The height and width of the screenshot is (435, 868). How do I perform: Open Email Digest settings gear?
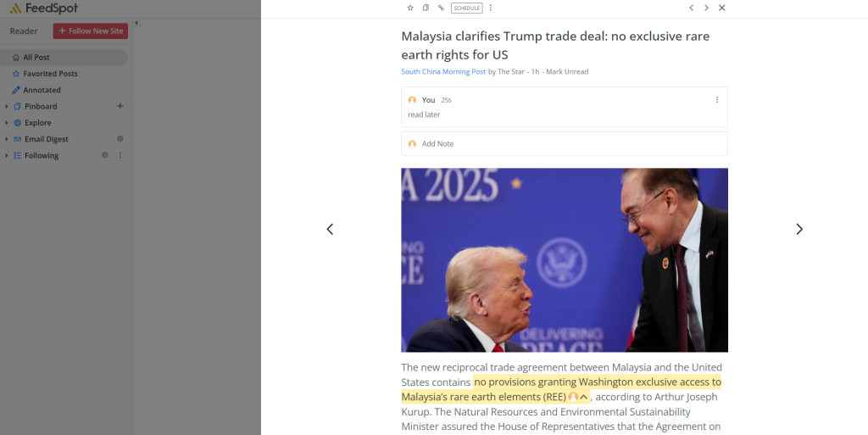(120, 139)
